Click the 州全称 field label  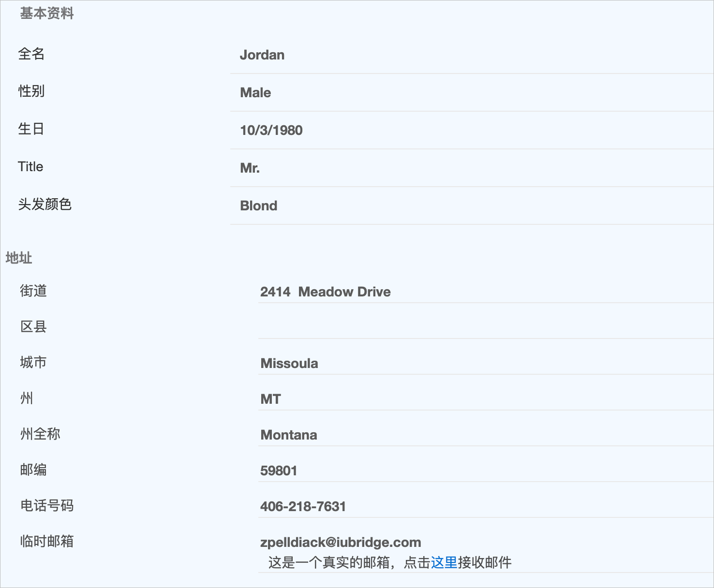40,434
